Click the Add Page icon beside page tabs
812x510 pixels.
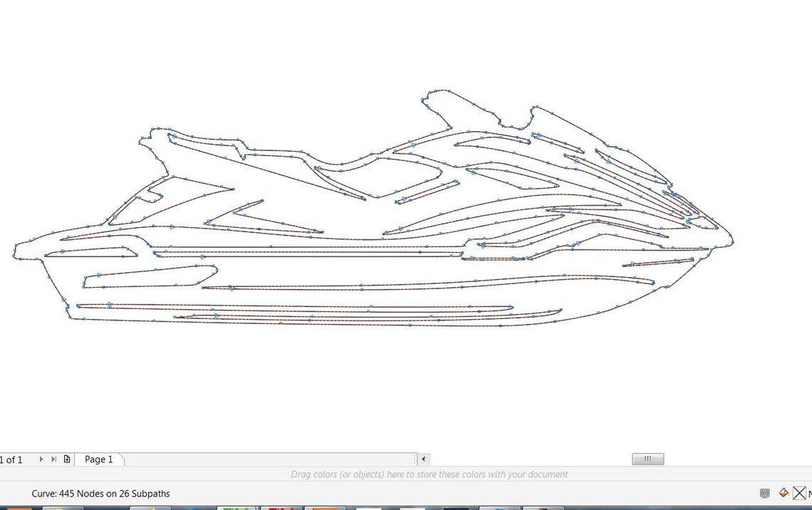tap(67, 459)
